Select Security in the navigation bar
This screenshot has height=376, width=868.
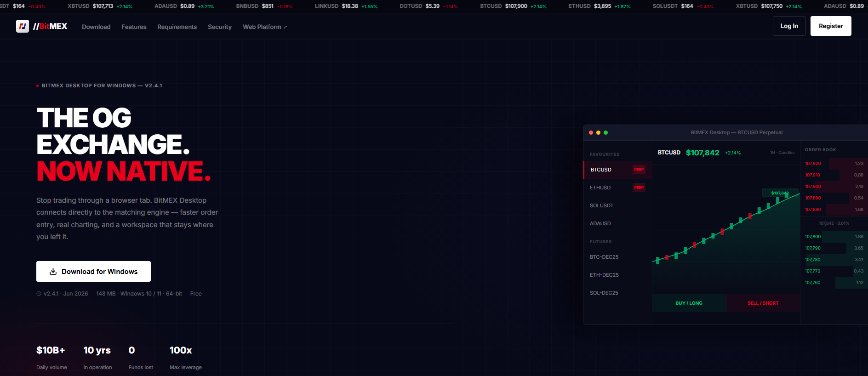click(x=220, y=27)
